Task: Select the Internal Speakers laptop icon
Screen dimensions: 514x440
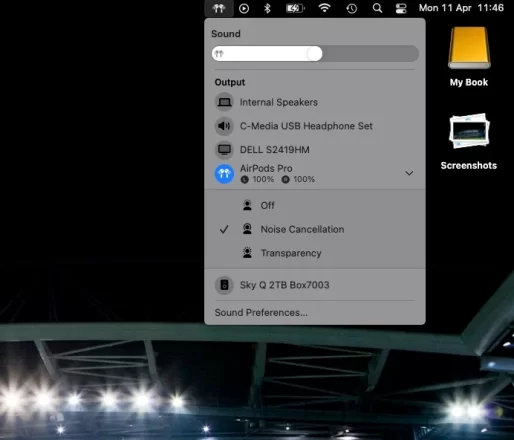Action: click(224, 102)
